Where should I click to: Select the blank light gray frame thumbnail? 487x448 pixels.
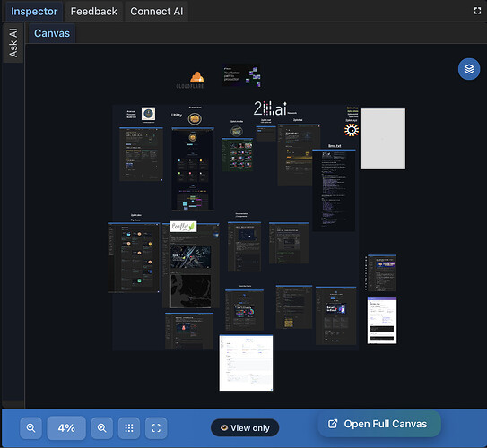(x=383, y=138)
